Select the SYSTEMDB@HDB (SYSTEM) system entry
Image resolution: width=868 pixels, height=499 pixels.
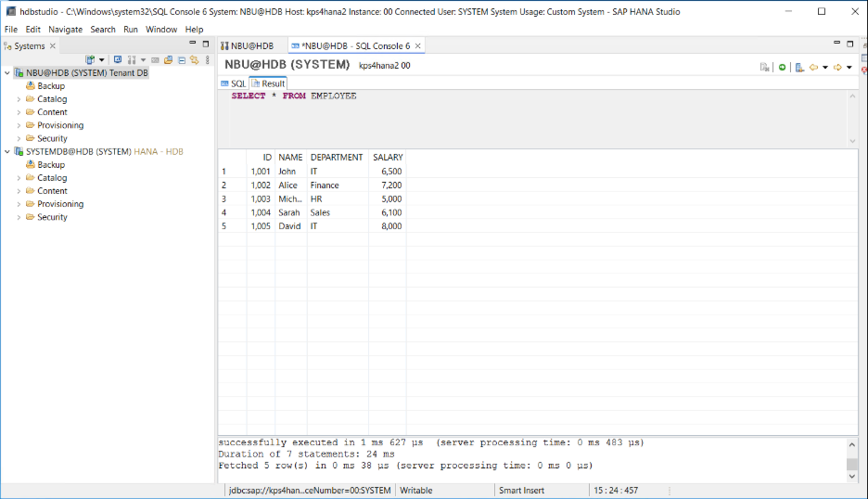click(98, 152)
